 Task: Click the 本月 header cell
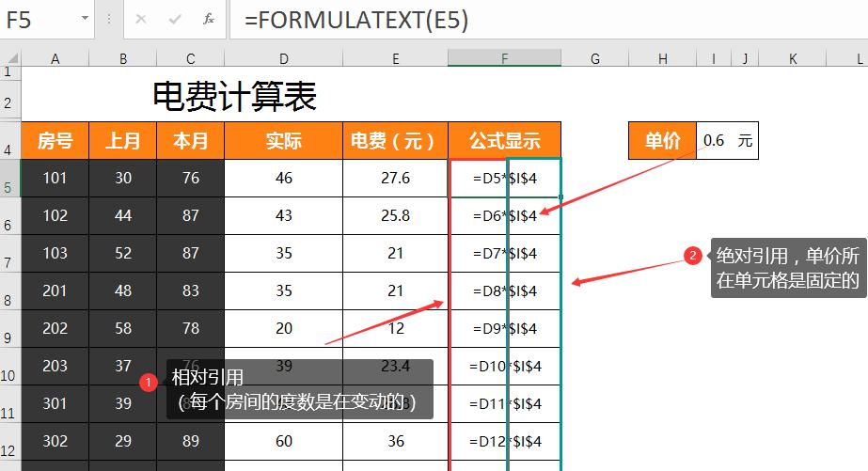pos(190,141)
